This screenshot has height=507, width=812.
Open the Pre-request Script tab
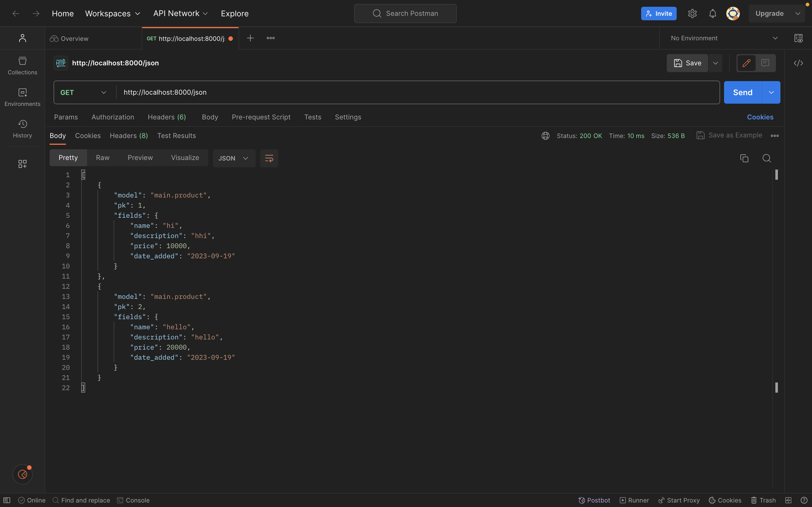(x=261, y=117)
